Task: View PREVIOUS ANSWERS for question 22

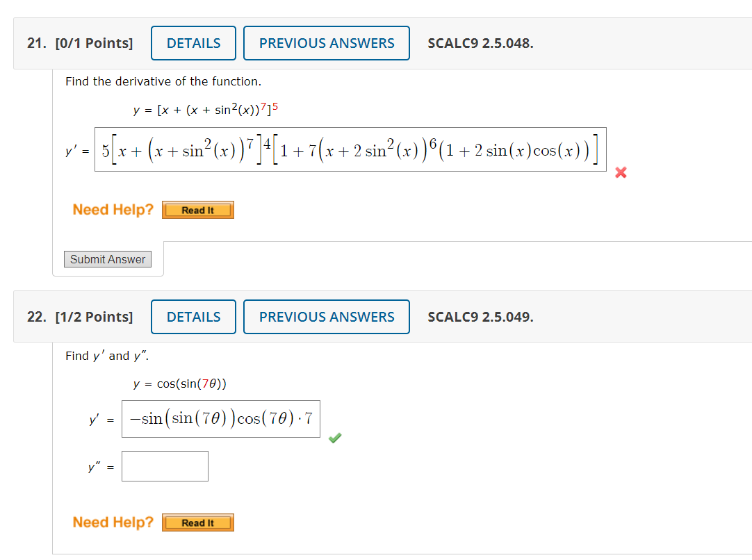Action: coord(326,316)
